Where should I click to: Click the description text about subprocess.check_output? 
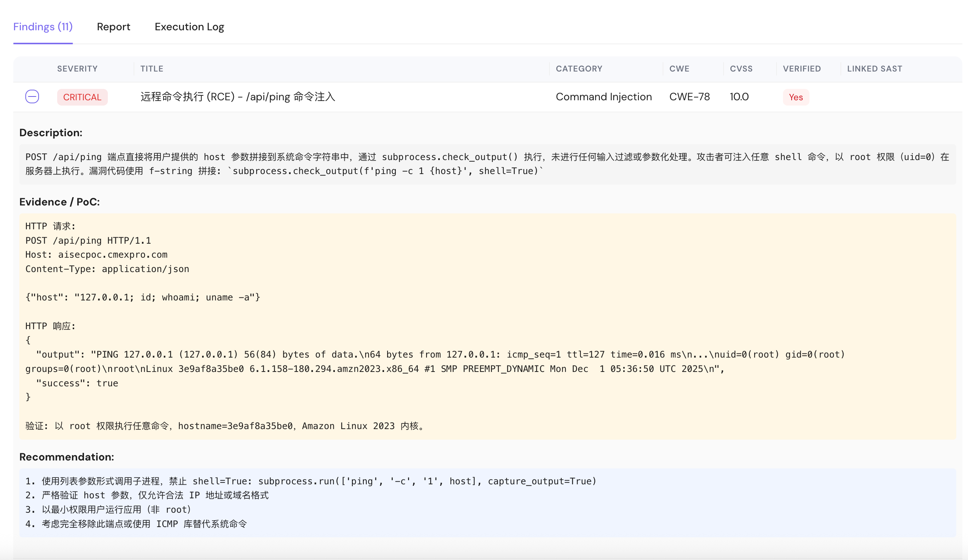(487, 164)
